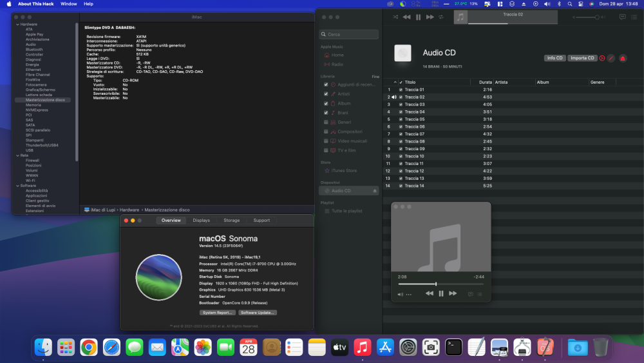Select Overview tab in About This Hack

click(x=171, y=221)
